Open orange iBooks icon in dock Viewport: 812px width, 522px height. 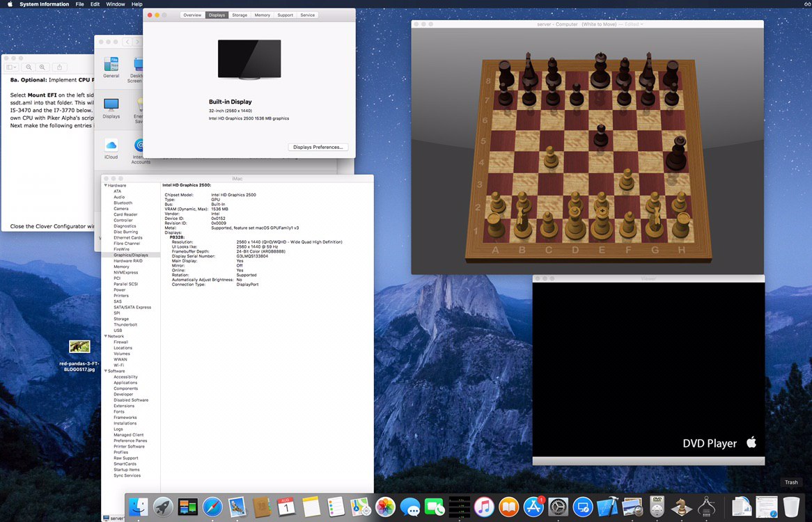tap(508, 507)
